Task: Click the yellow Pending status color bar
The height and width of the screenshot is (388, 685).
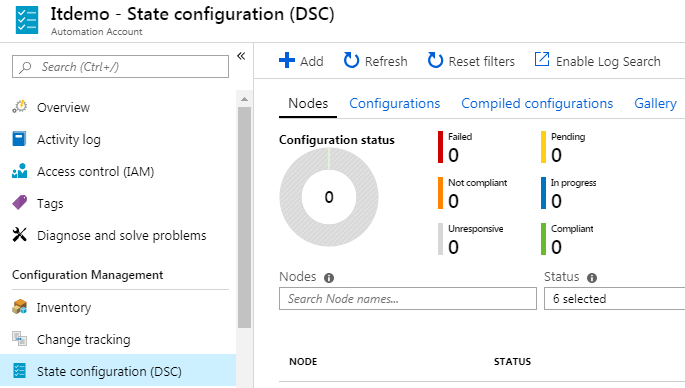Action: tap(543, 147)
